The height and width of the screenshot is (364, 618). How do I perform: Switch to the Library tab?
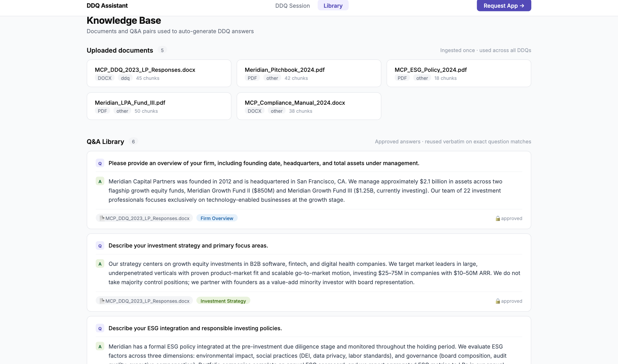pyautogui.click(x=333, y=6)
